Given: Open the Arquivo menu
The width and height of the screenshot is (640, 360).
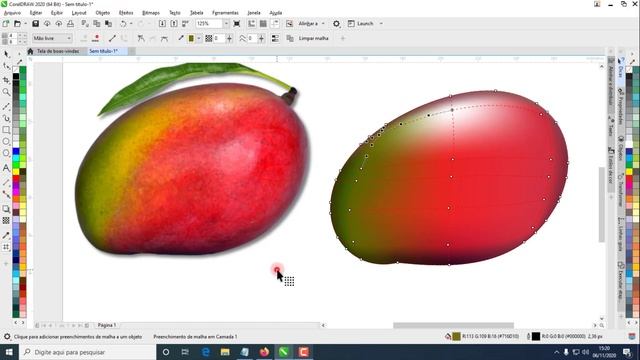Looking at the screenshot, I should point(12,13).
